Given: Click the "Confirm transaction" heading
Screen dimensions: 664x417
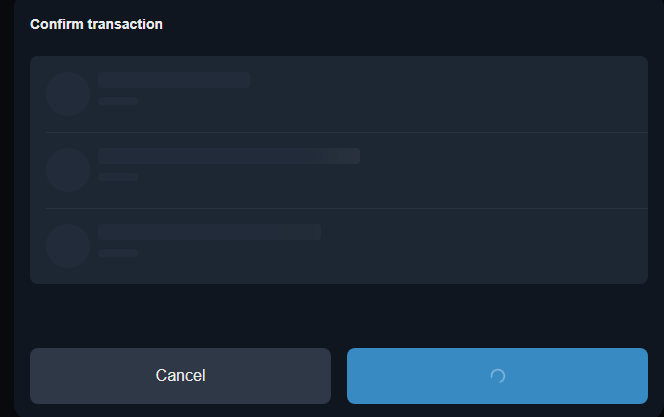Looking at the screenshot, I should (96, 24).
